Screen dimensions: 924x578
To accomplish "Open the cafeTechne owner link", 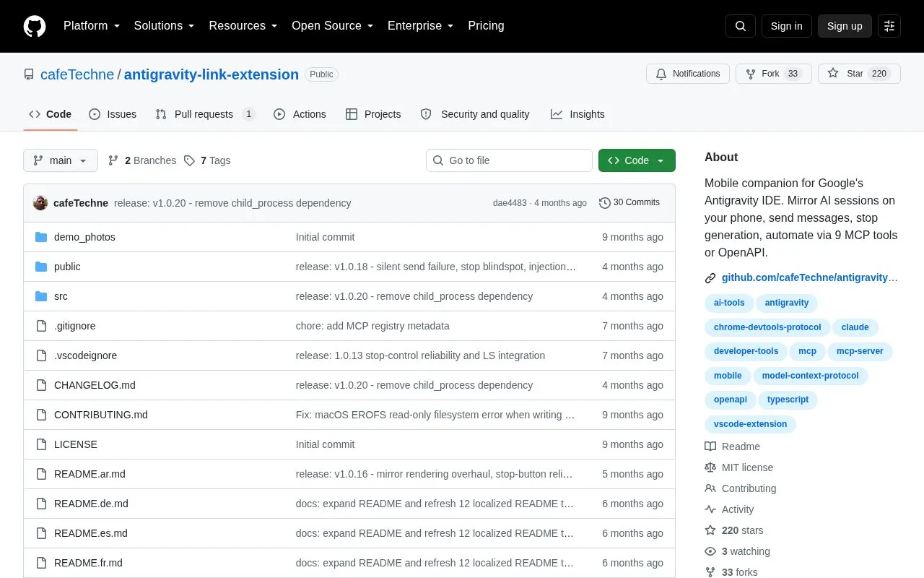I will coord(77,74).
